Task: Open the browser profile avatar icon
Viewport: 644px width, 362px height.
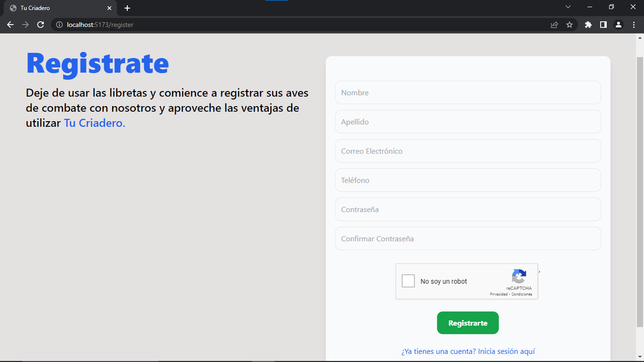Action: pyautogui.click(x=618, y=24)
